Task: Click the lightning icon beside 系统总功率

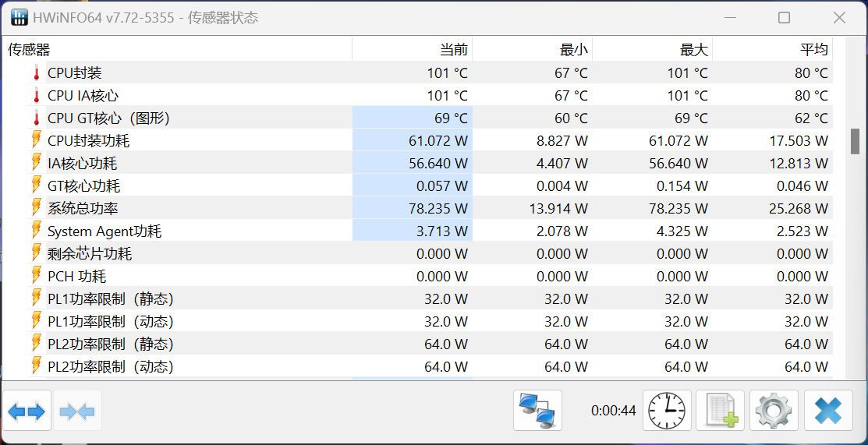Action: coord(37,209)
